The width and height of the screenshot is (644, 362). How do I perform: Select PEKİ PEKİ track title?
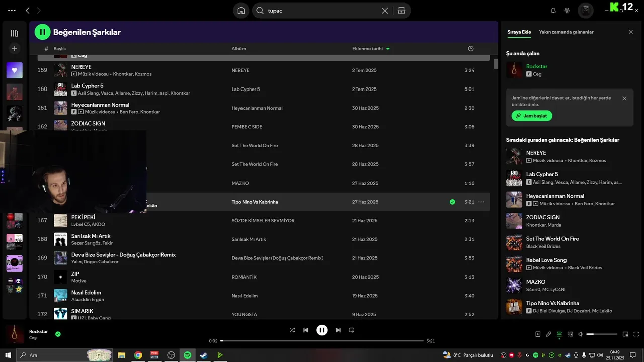coord(83,217)
